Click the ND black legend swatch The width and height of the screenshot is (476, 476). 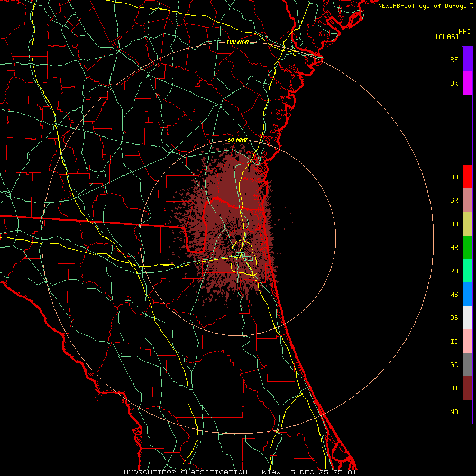point(467,411)
